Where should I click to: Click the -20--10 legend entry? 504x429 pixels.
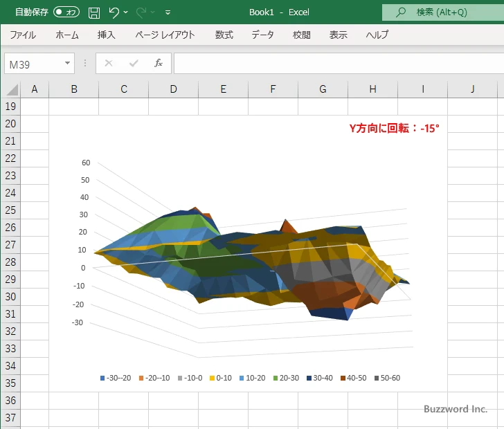pyautogui.click(x=154, y=378)
